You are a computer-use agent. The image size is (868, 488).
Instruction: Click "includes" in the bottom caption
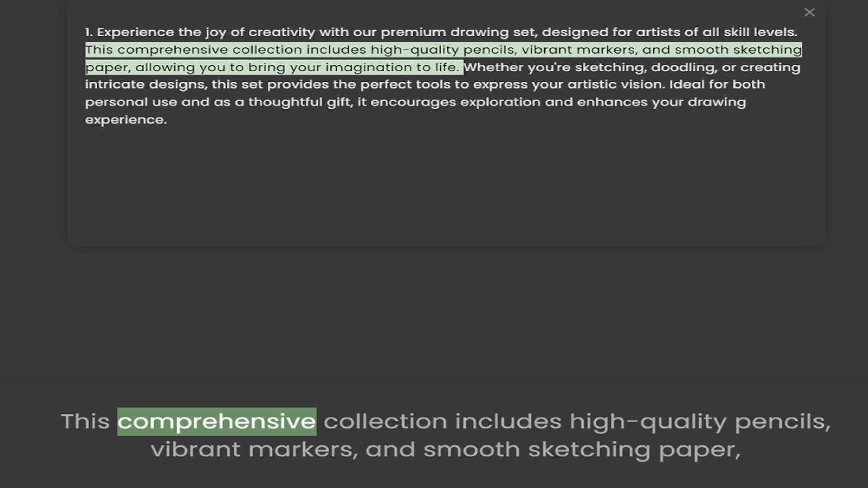(x=508, y=422)
